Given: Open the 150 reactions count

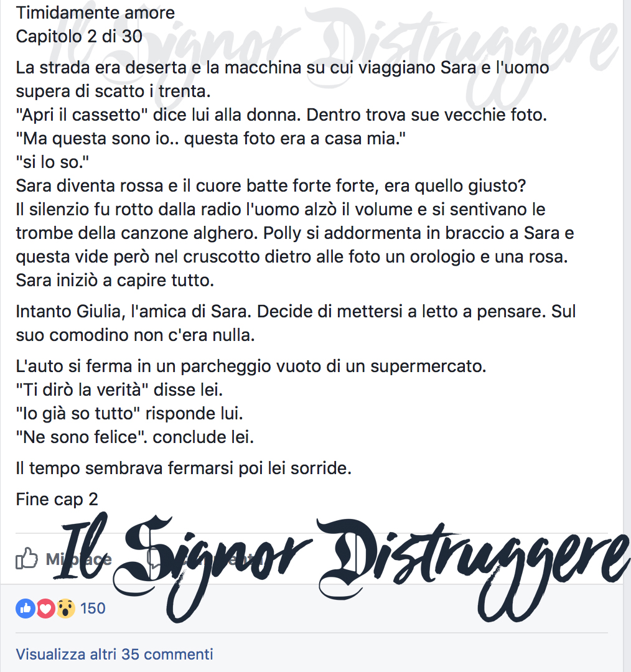Looking at the screenshot, I should pos(93,609).
